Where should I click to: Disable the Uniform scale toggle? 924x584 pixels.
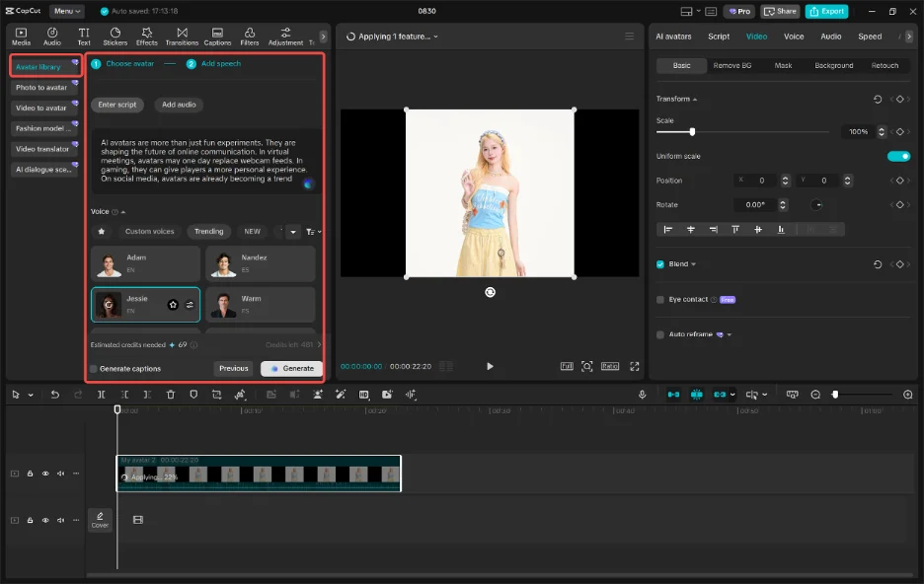[898, 156]
